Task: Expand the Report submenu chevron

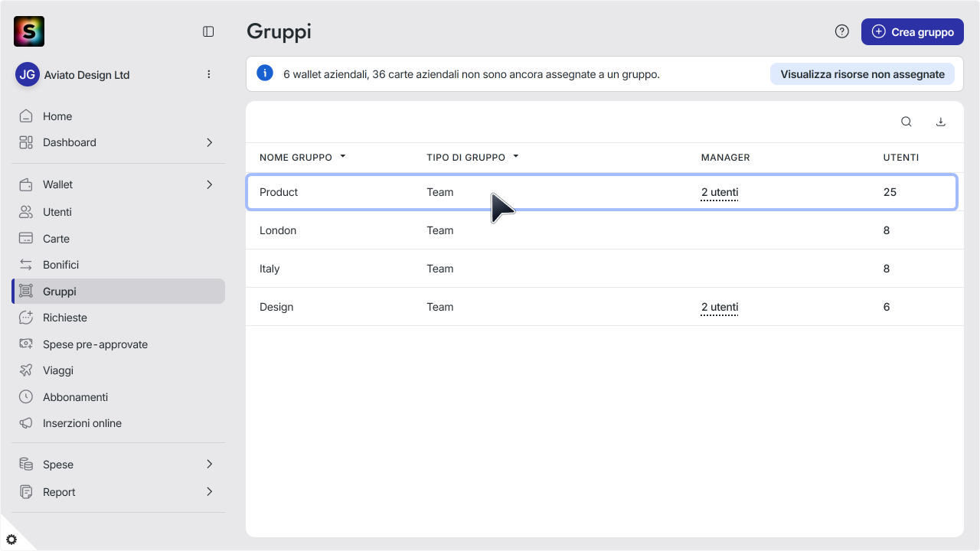Action: (x=210, y=492)
